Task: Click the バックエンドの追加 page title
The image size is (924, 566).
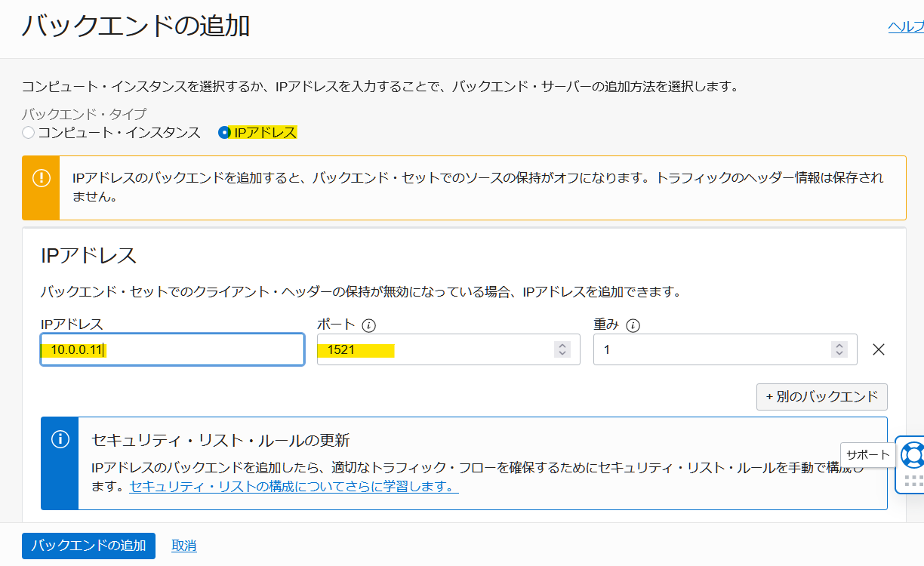Action: point(136,26)
